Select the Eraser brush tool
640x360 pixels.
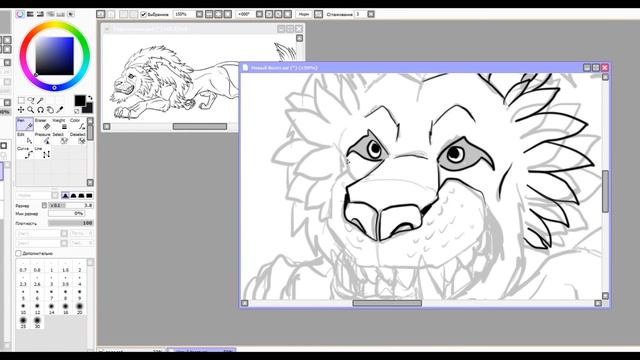(42, 124)
